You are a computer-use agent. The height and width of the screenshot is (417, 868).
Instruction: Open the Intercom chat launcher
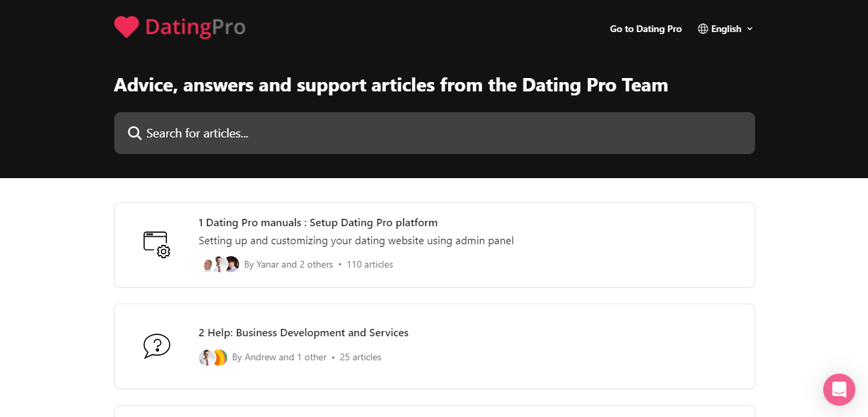(x=839, y=390)
